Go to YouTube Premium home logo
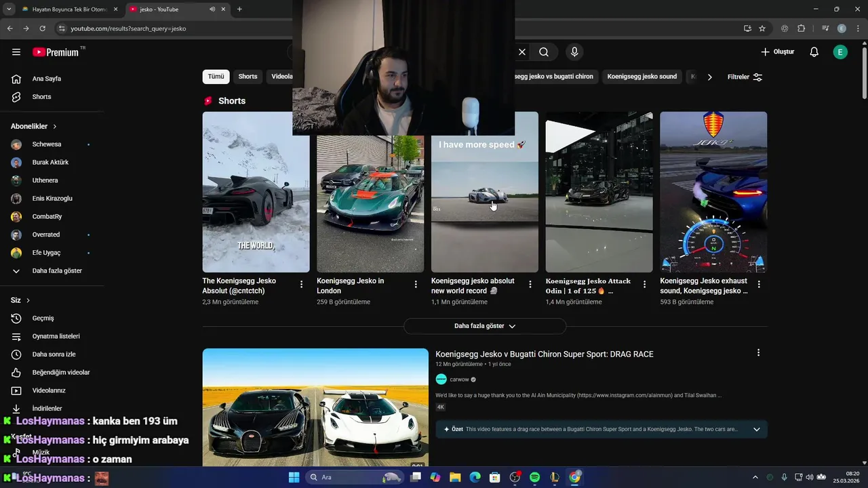This screenshot has width=868, height=488. [56, 52]
